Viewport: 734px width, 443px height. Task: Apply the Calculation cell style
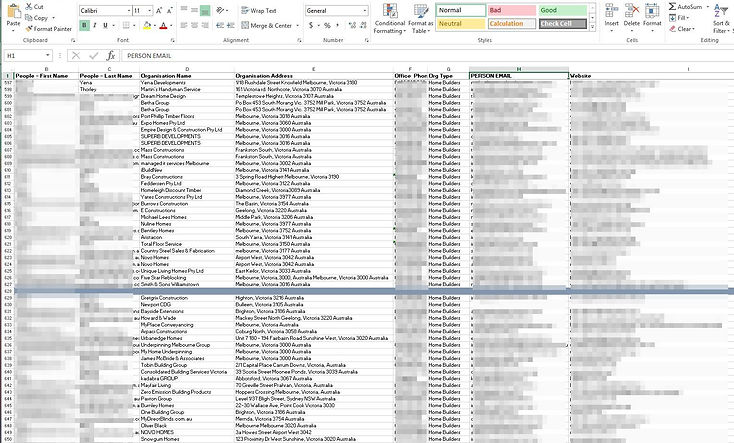[512, 23]
